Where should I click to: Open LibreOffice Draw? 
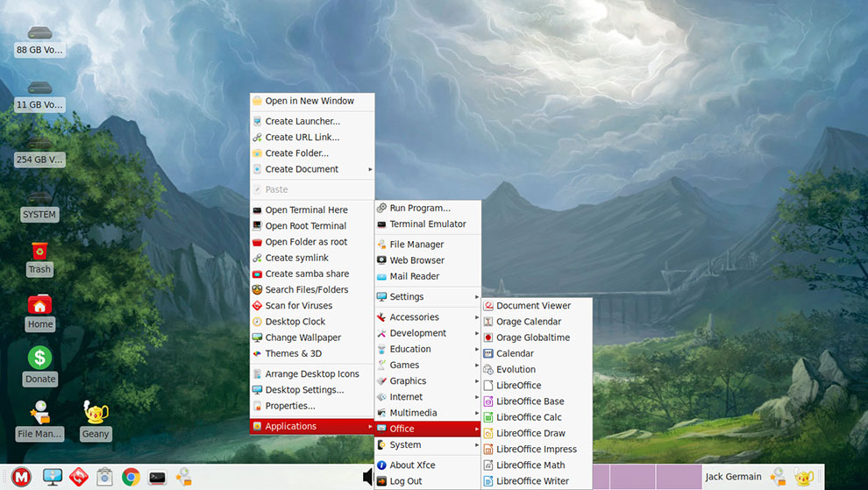click(537, 433)
